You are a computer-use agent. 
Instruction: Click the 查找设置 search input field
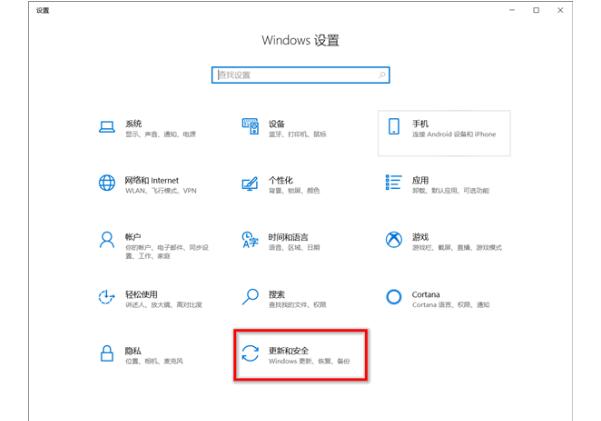[x=300, y=75]
